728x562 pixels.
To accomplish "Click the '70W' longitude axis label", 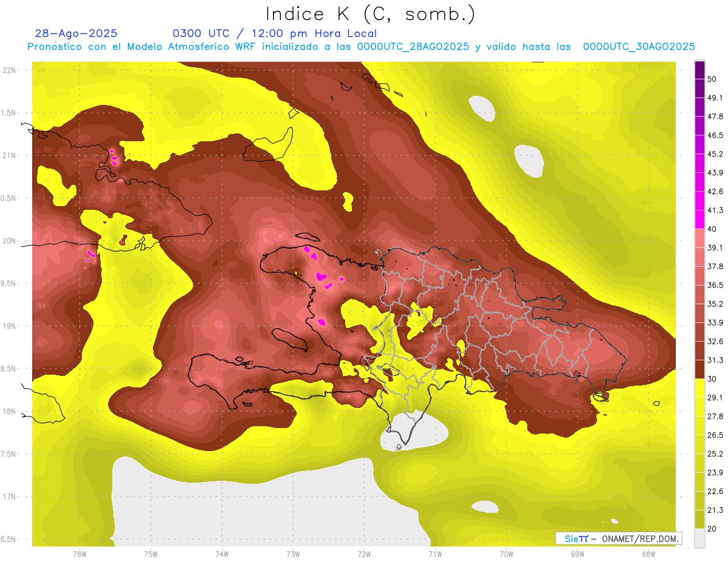I will (506, 554).
